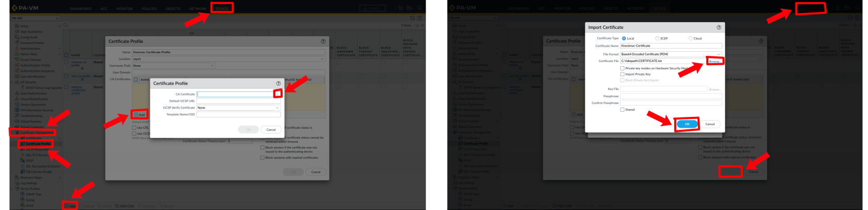The height and width of the screenshot is (210, 868).
Task: Open Authentication Profile in left screenshot sidebar
Action: tap(35, 66)
